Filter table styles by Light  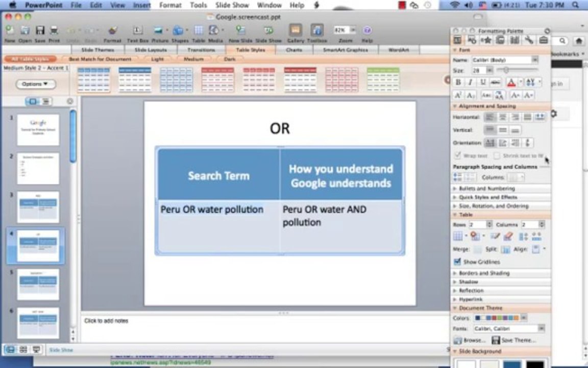pyautogui.click(x=157, y=59)
